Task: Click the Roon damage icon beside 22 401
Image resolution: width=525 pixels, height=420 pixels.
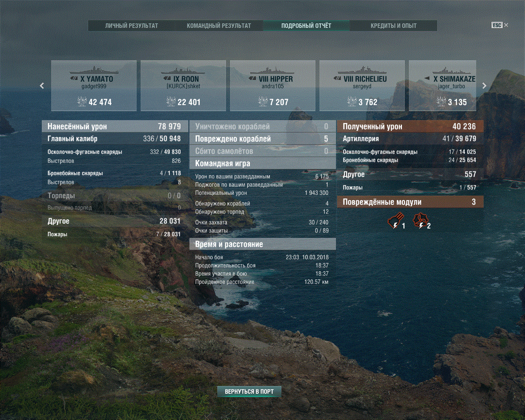Action: 171,101
